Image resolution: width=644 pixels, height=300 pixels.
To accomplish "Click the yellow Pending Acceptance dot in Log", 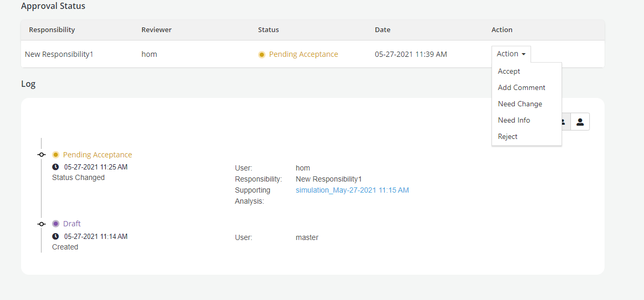I will coord(56,155).
